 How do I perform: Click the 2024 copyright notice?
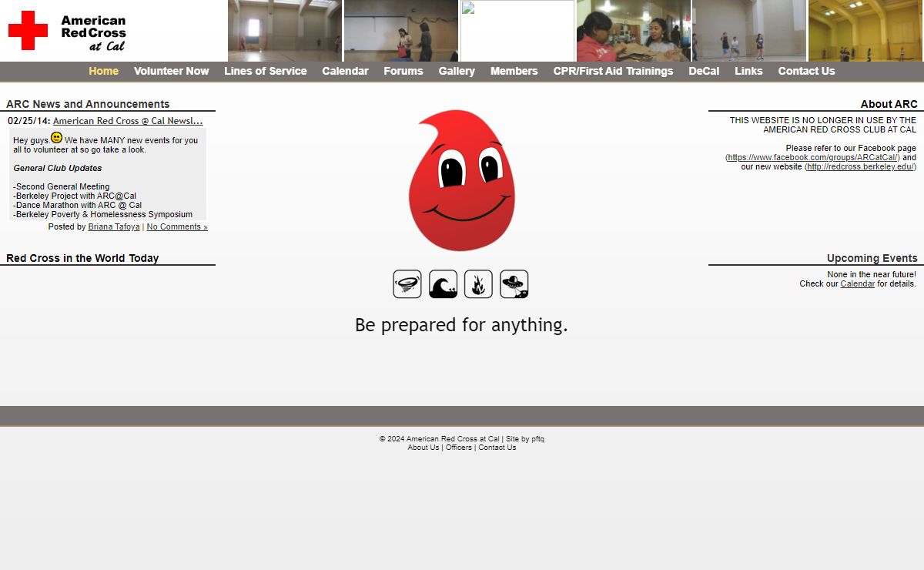(x=439, y=439)
